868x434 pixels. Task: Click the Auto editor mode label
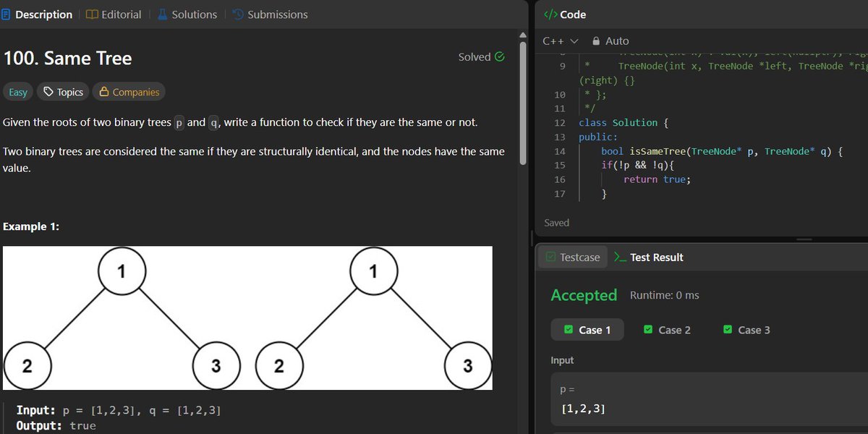coord(617,41)
